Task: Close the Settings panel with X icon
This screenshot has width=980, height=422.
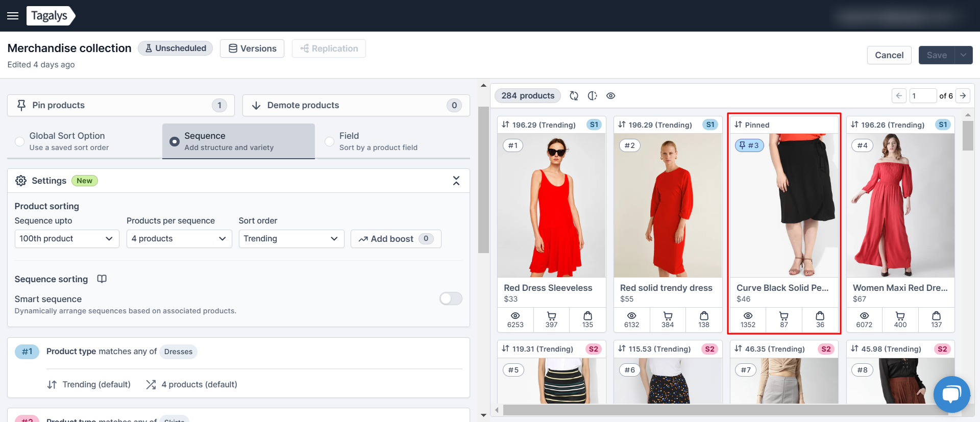Action: 456,181
